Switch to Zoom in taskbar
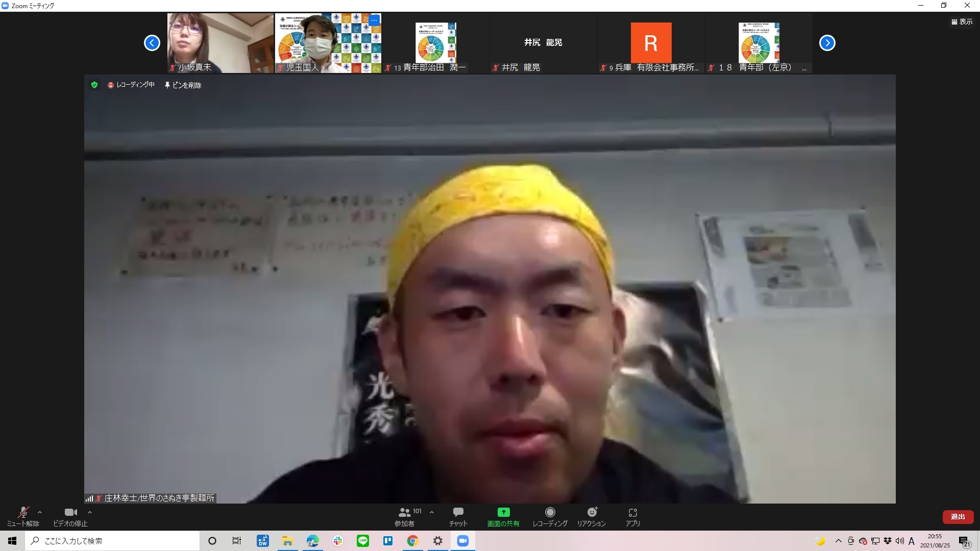 pos(463,541)
